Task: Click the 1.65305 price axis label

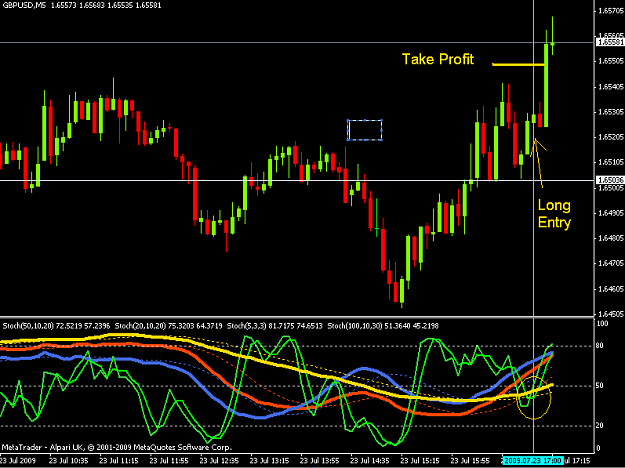Action: 611,112
